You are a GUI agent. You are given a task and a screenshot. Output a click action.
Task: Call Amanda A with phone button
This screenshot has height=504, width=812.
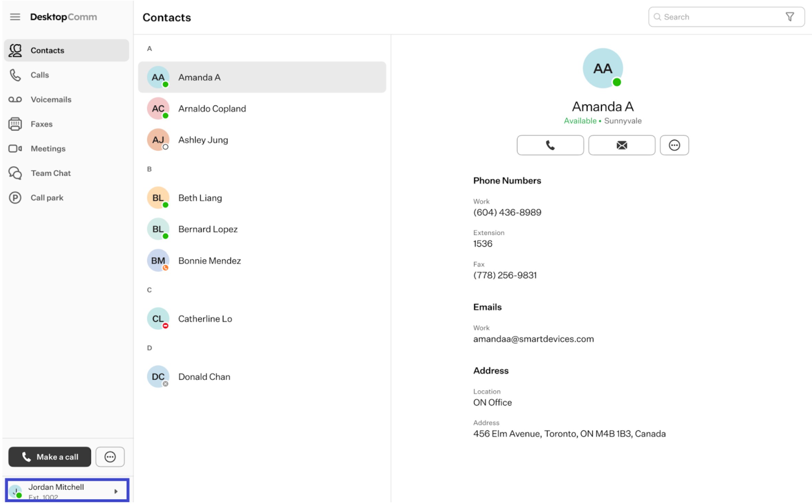550,145
